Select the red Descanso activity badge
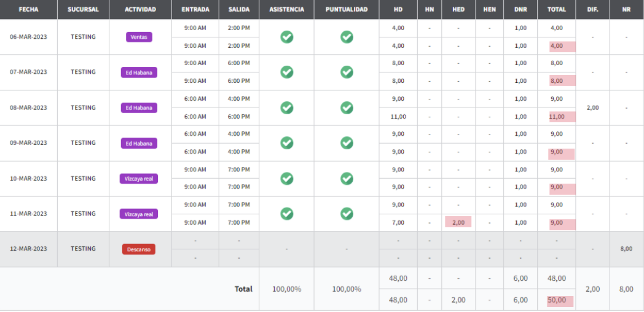The image size is (644, 312). pyautogui.click(x=139, y=249)
